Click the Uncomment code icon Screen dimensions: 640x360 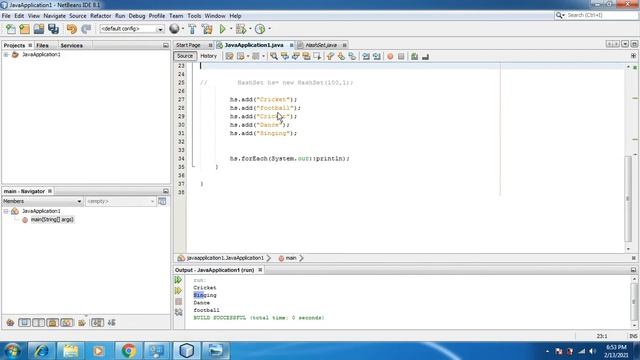[x=425, y=56]
